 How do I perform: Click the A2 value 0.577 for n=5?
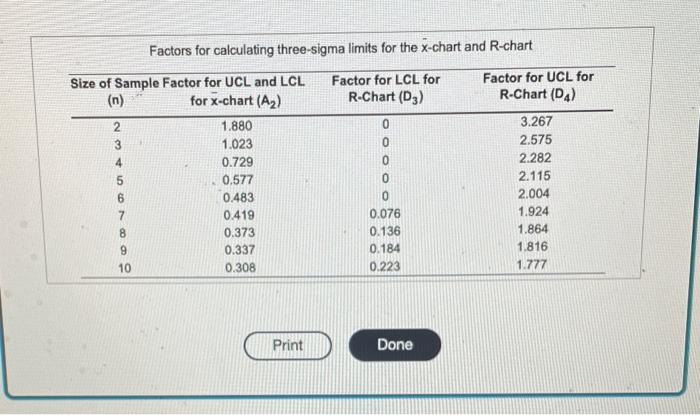click(238, 180)
